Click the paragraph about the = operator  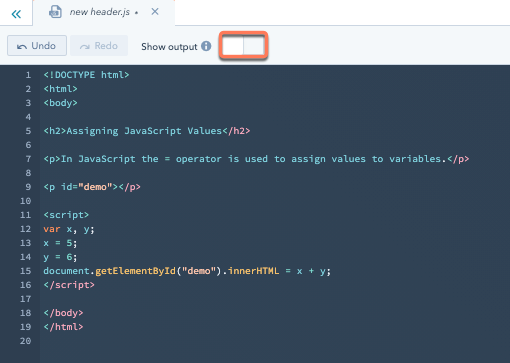[256, 159]
